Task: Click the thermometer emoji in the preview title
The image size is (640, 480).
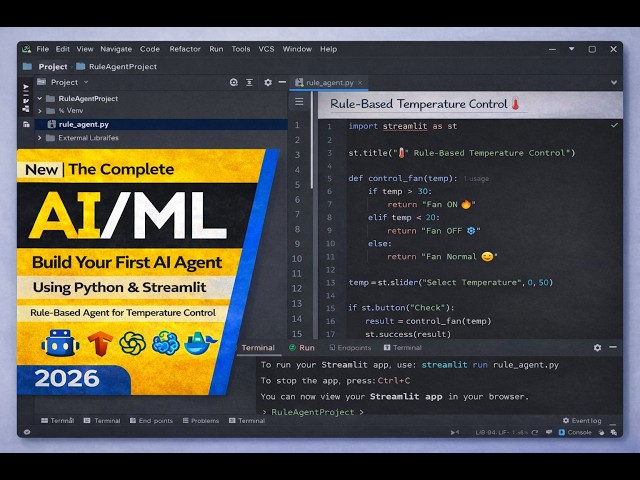Action: 516,104
